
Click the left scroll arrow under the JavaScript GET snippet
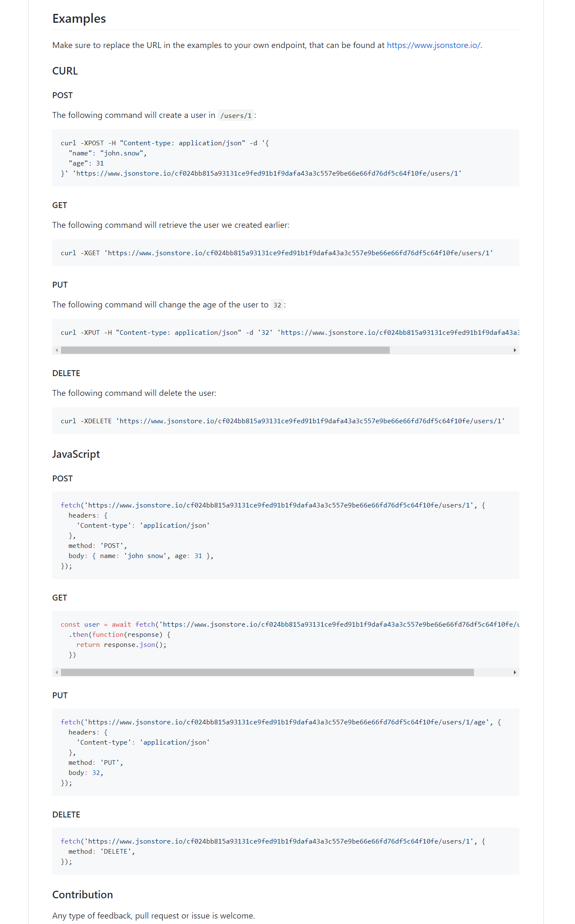(x=56, y=673)
